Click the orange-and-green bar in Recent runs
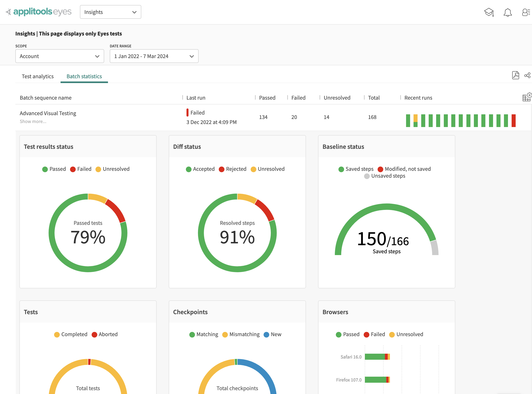 coord(416,121)
